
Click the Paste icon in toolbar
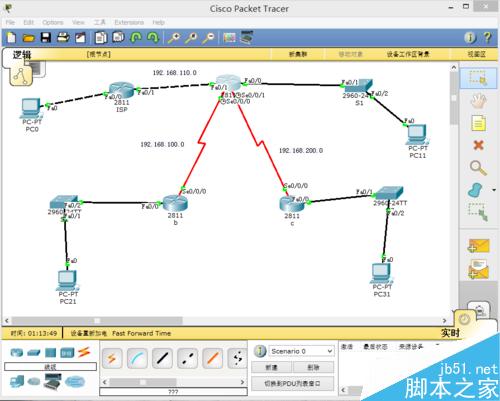(118, 37)
